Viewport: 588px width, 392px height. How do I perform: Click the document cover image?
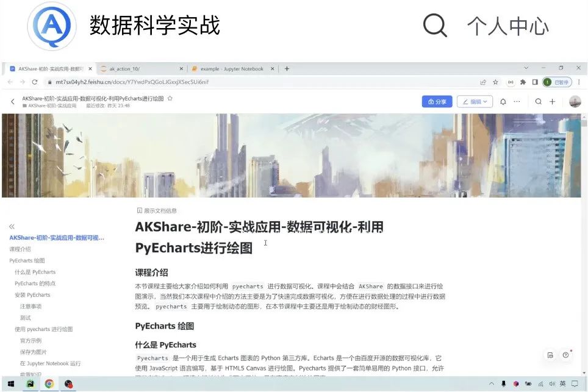pyautogui.click(x=291, y=155)
